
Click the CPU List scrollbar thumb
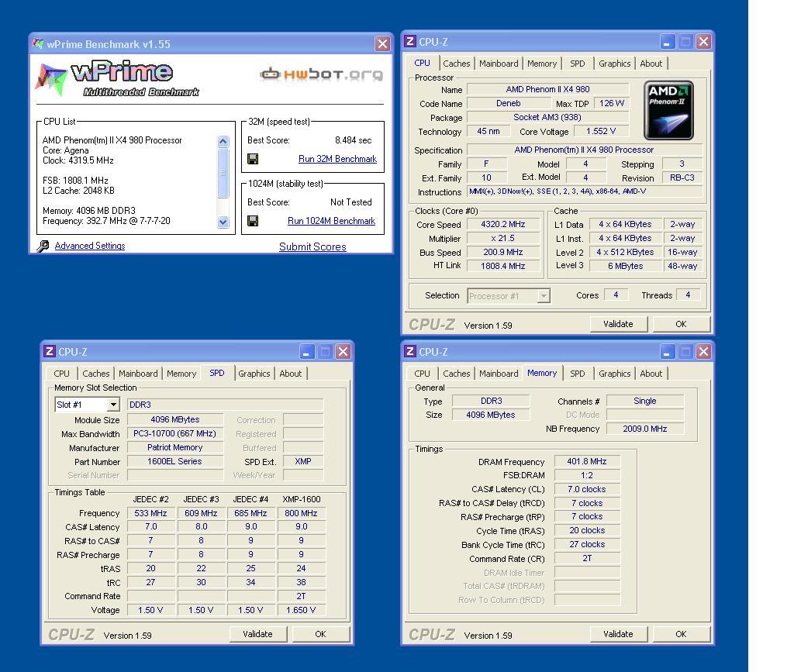[223, 173]
